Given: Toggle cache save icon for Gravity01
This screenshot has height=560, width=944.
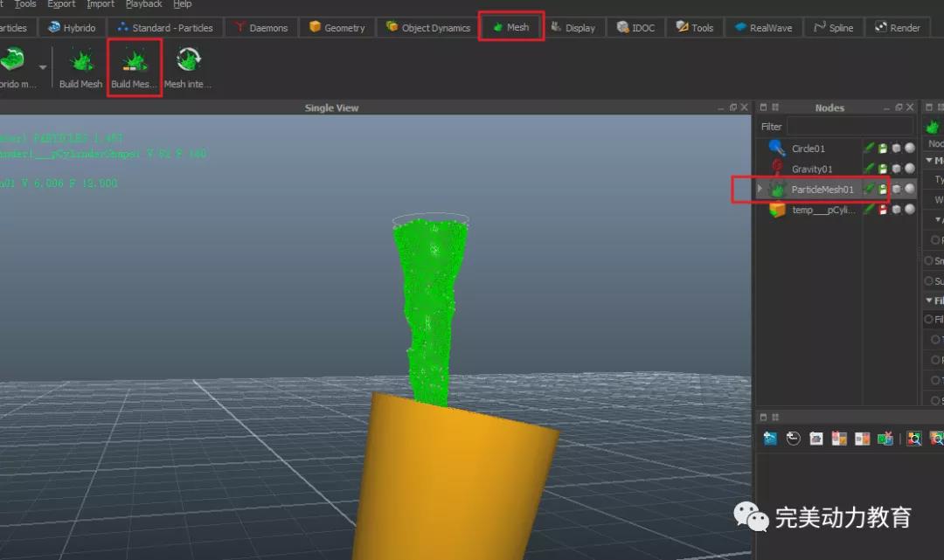Looking at the screenshot, I should pyautogui.click(x=883, y=169).
